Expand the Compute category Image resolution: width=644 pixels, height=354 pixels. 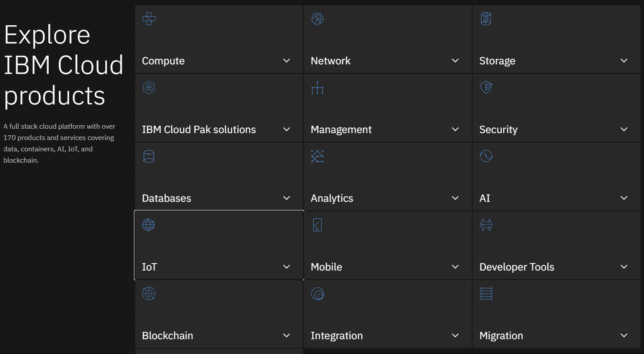click(x=286, y=60)
